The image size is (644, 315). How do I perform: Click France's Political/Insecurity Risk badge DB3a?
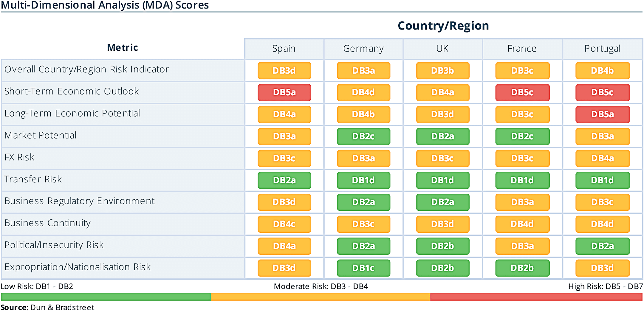[522, 246]
